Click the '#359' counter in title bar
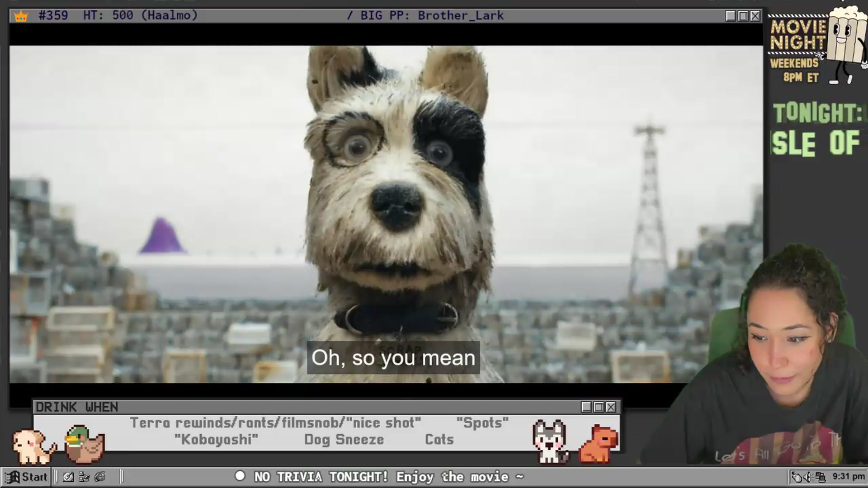The width and height of the screenshot is (868, 488). [x=53, y=15]
